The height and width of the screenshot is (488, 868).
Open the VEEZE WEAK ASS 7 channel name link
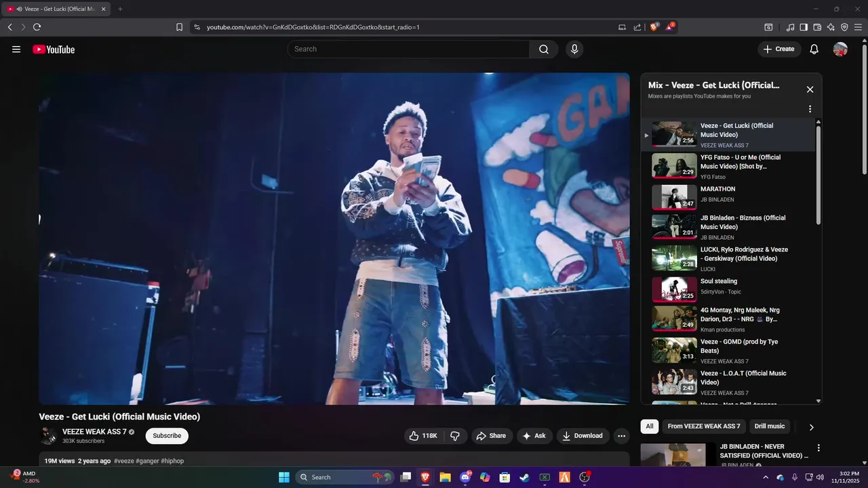click(94, 432)
